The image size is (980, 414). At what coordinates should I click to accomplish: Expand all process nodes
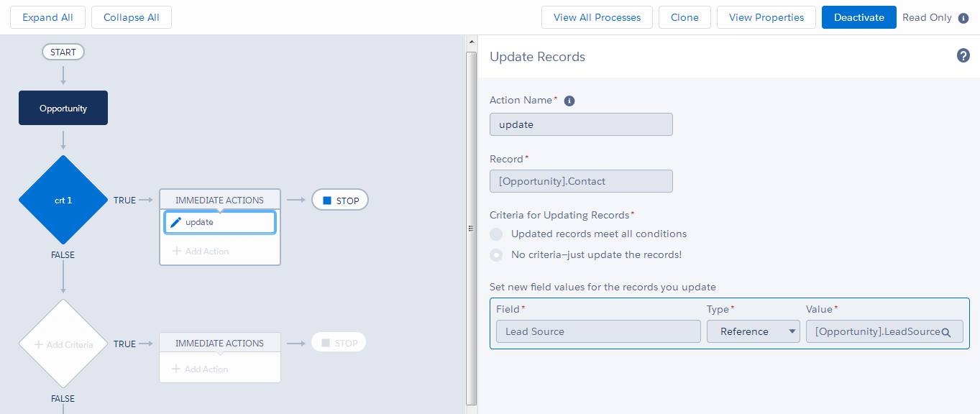coord(47,17)
